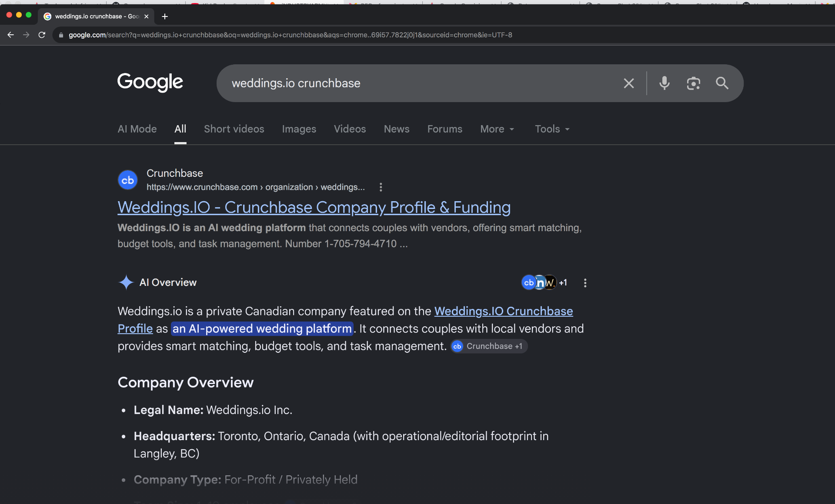Switch to News tab
The height and width of the screenshot is (504, 835).
(x=397, y=129)
